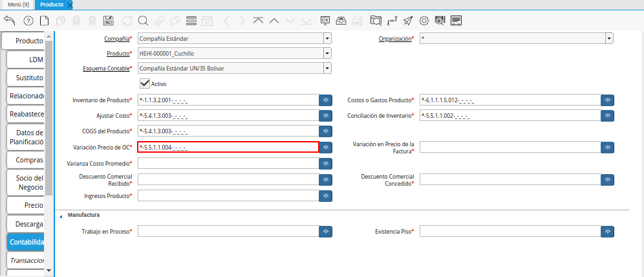
Task: Toggle grid view with the stacked lines icon
Action: coord(191,21)
